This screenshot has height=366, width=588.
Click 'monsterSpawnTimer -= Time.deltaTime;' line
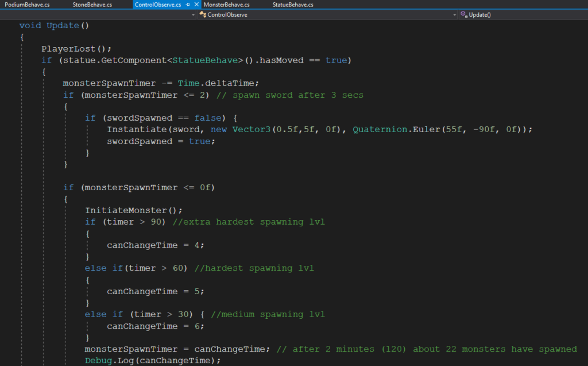pos(161,83)
